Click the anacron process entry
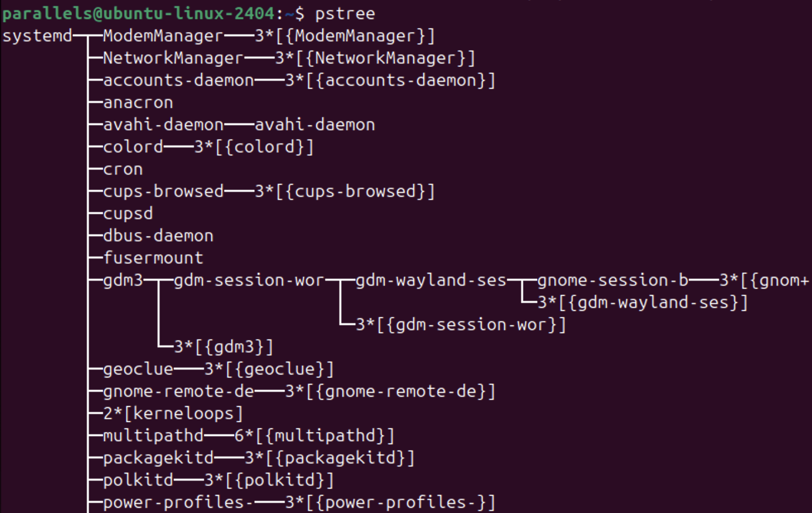The image size is (812, 513). (x=138, y=103)
